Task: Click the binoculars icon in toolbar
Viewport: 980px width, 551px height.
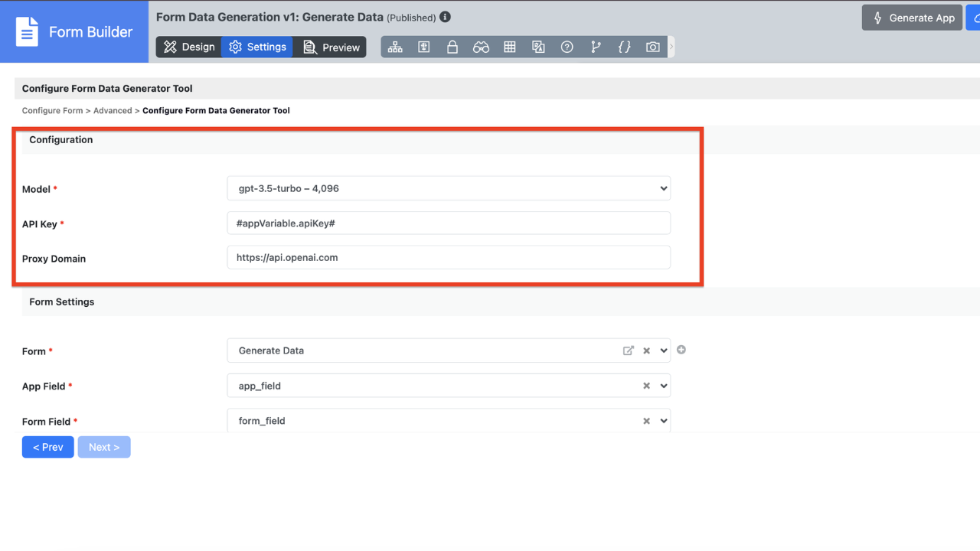Action: [x=481, y=47]
